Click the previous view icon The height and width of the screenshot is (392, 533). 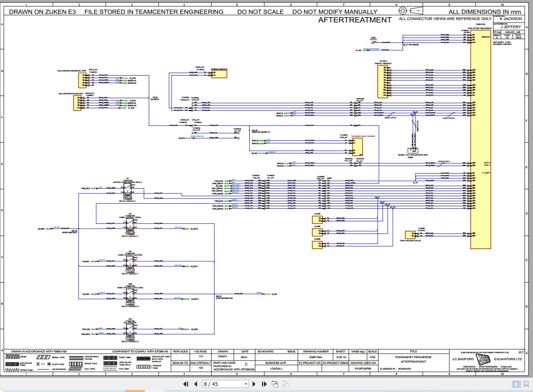275,384
